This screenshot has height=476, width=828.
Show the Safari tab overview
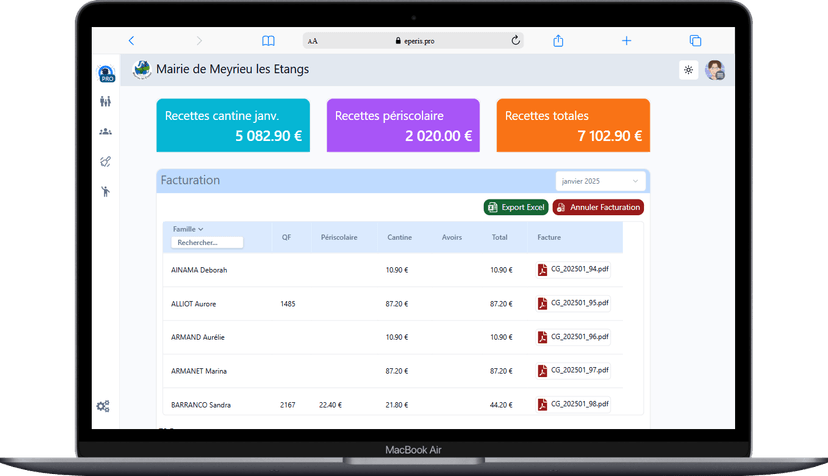695,41
